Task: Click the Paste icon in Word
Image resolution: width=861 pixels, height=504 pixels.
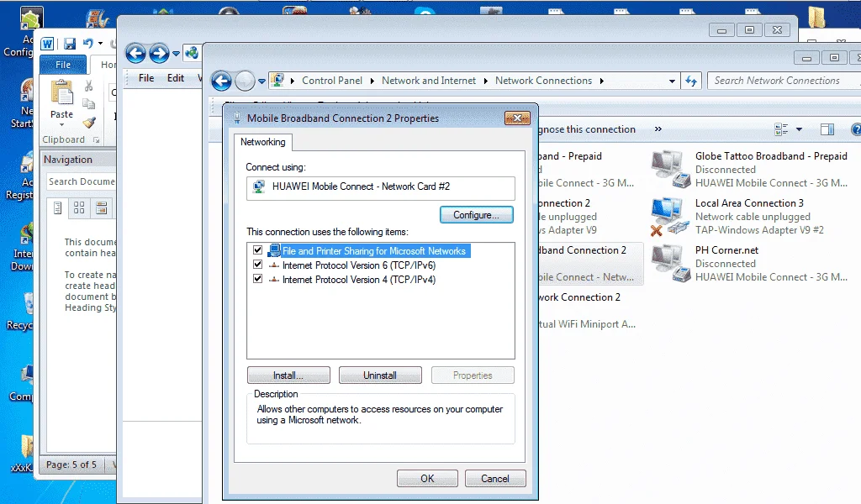Action: click(61, 92)
